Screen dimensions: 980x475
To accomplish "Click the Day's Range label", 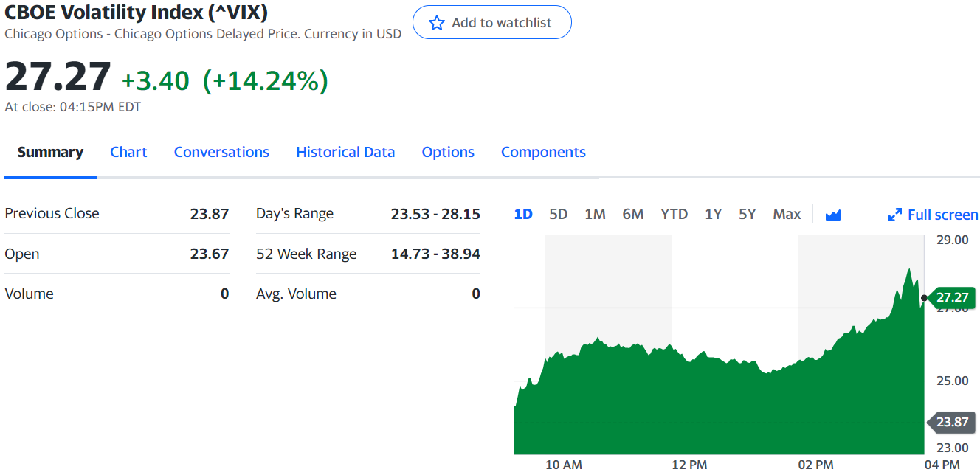I will click(x=294, y=213).
